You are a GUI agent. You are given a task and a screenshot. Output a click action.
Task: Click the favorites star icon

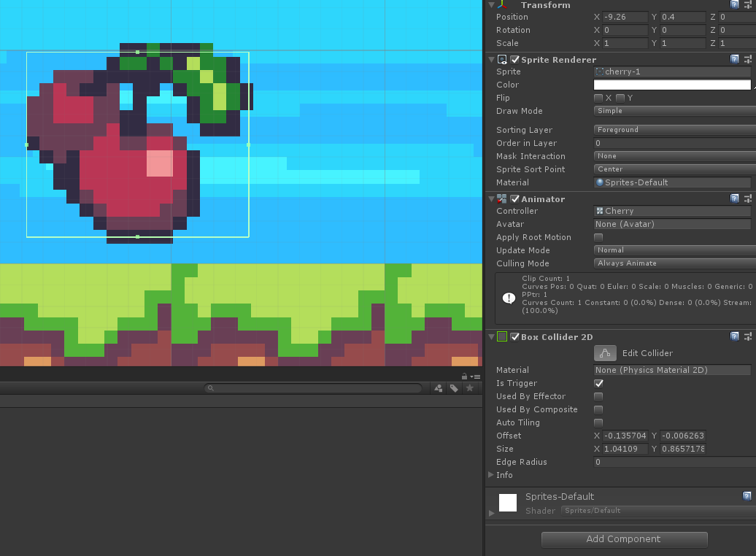pyautogui.click(x=470, y=388)
